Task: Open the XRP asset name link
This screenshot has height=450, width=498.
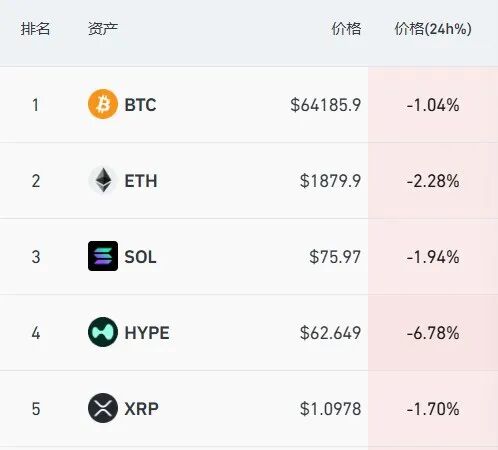Action: point(141,409)
